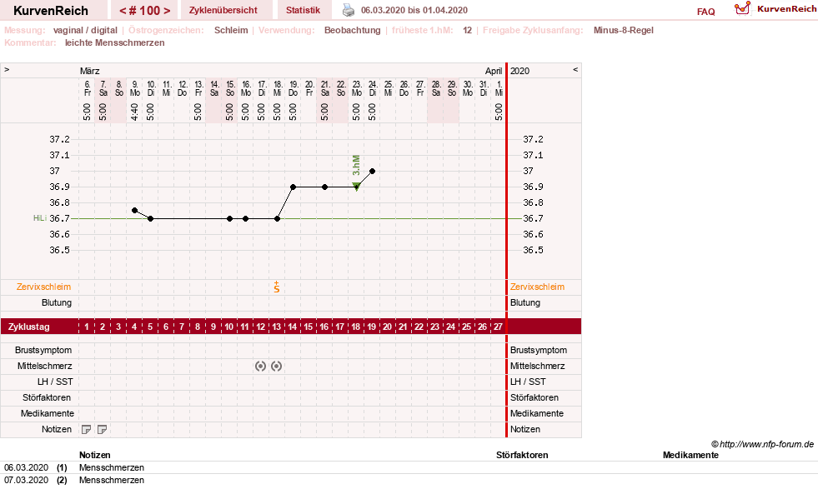
Task: Click the '37.2' temperature label on the left axis
Action: [59, 139]
